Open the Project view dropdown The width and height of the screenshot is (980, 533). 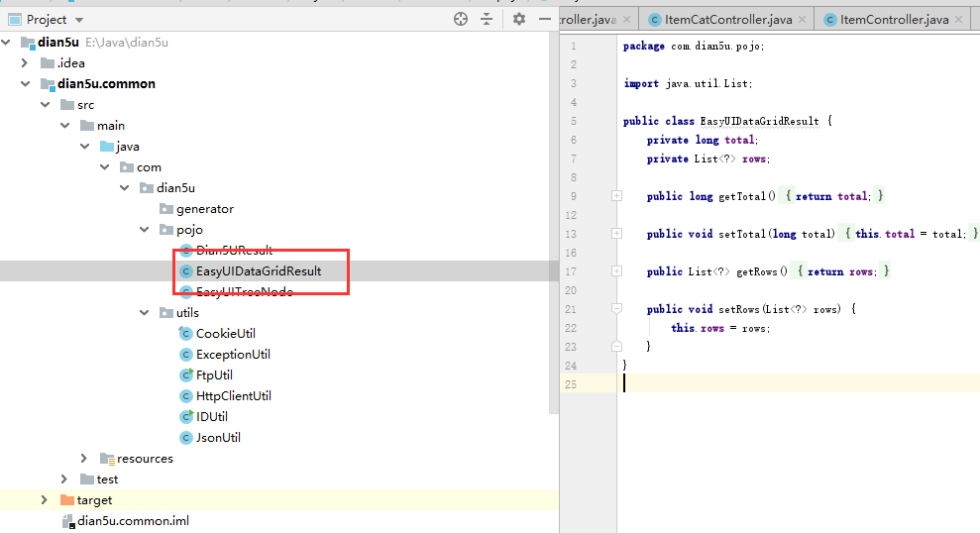pyautogui.click(x=79, y=20)
